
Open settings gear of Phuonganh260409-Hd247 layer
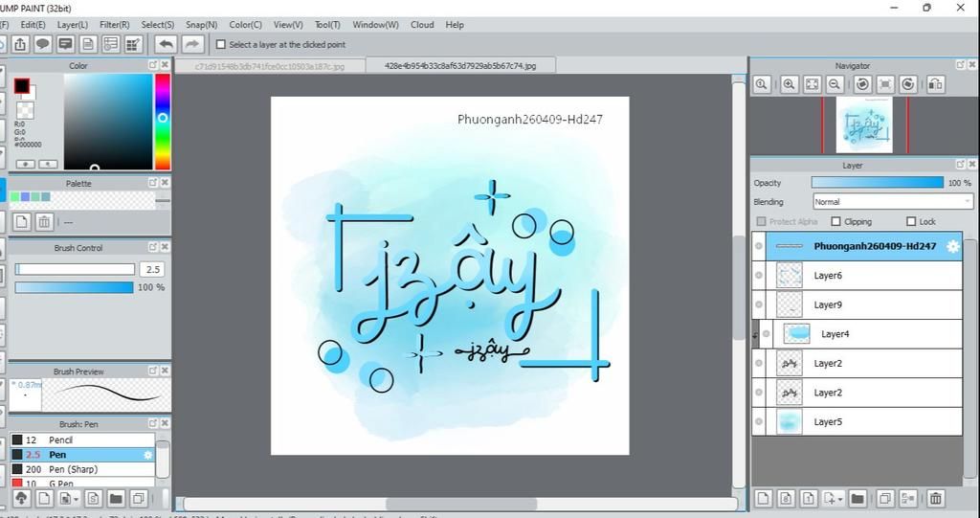952,246
